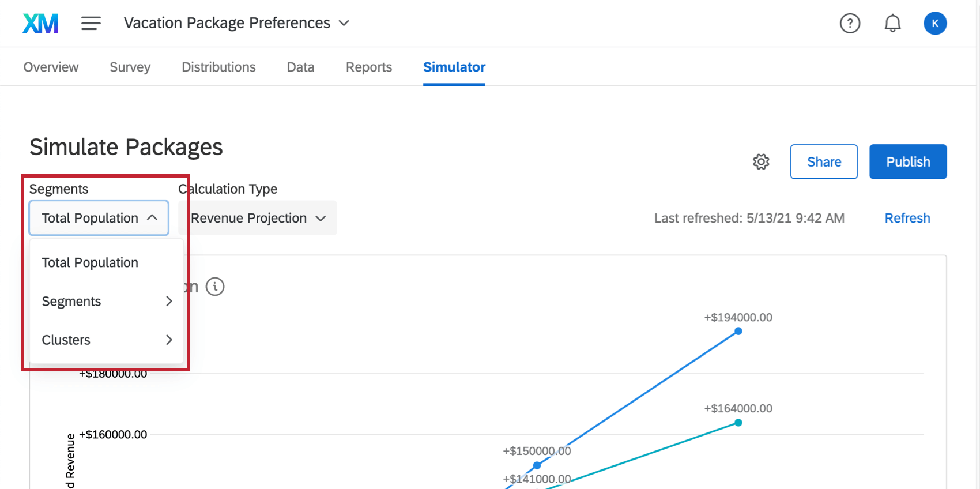The height and width of the screenshot is (489, 980).
Task: Open the help question mark icon
Action: click(x=850, y=23)
